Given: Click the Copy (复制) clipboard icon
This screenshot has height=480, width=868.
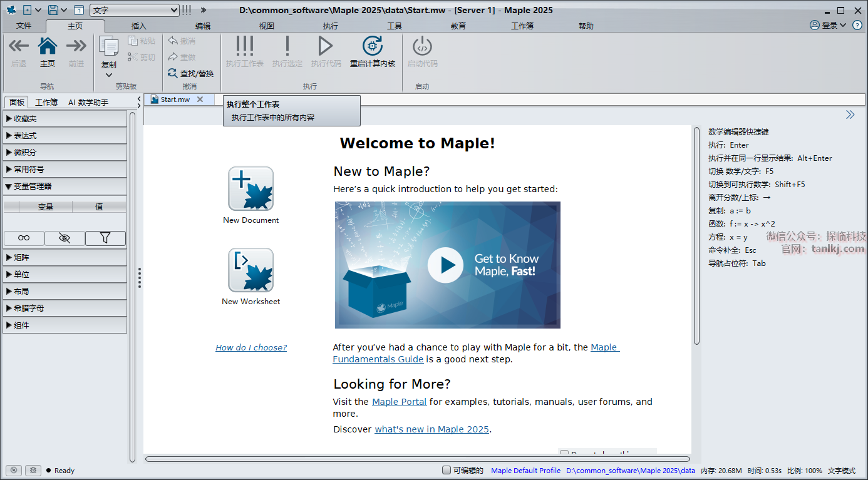Looking at the screenshot, I should [x=108, y=47].
